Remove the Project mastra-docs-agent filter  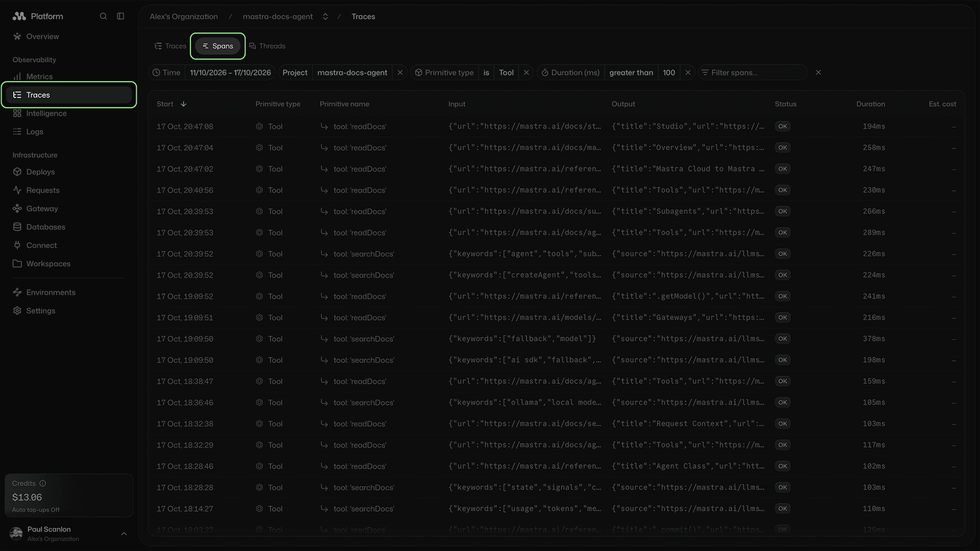point(400,72)
